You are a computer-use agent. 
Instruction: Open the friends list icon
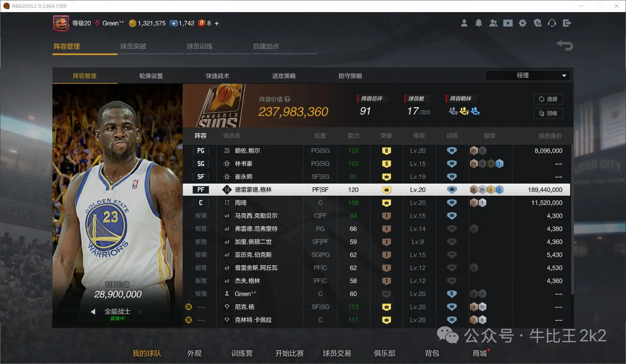click(x=493, y=23)
